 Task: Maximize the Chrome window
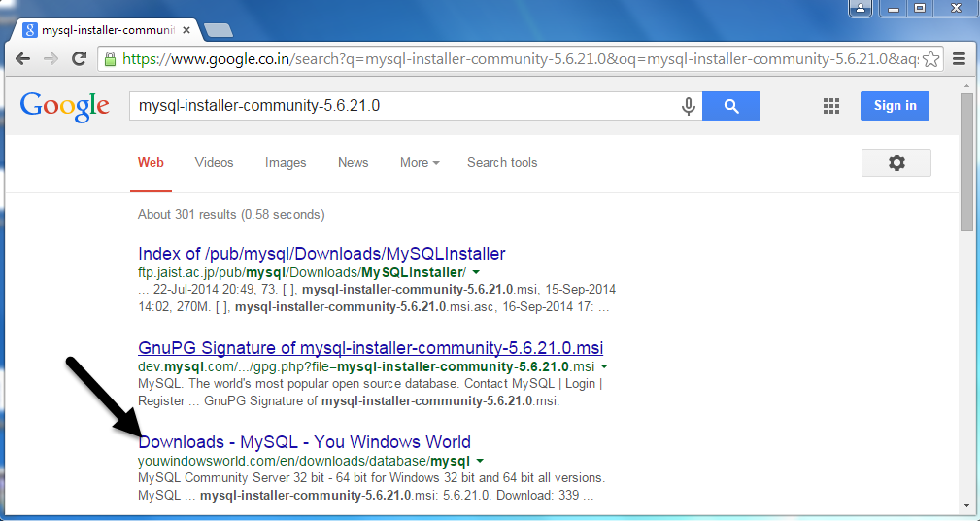pyautogui.click(x=920, y=8)
